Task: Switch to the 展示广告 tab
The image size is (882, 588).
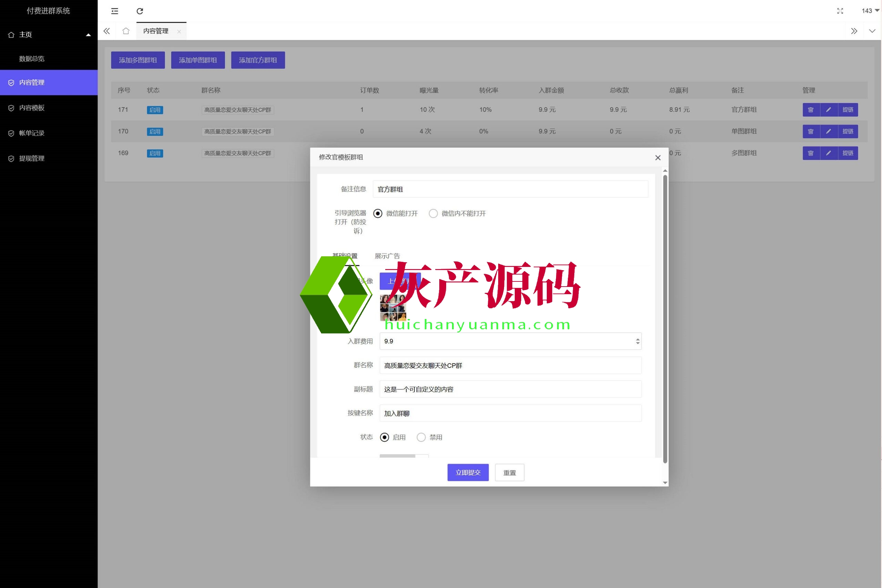Action: (387, 256)
